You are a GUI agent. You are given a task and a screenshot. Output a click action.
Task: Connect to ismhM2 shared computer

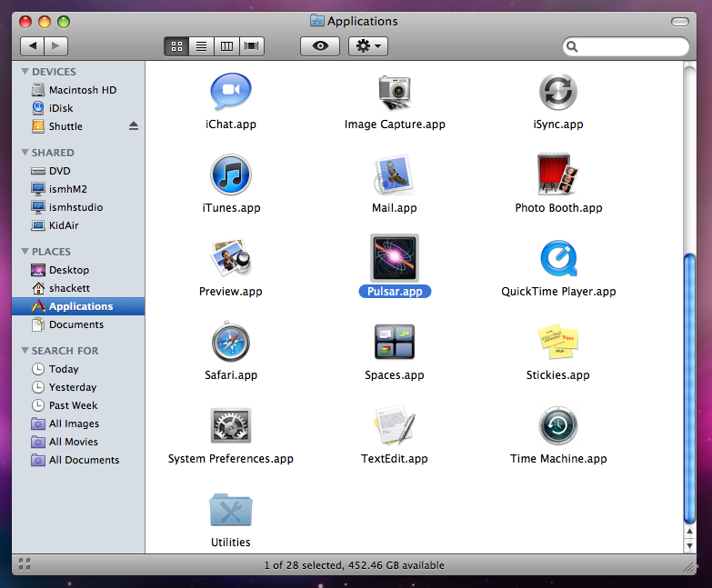(78, 189)
